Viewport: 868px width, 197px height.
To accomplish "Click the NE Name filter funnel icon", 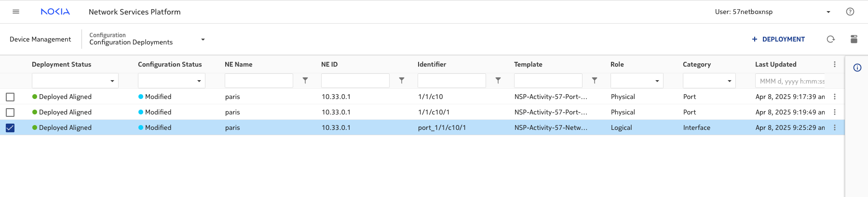I will click(305, 81).
